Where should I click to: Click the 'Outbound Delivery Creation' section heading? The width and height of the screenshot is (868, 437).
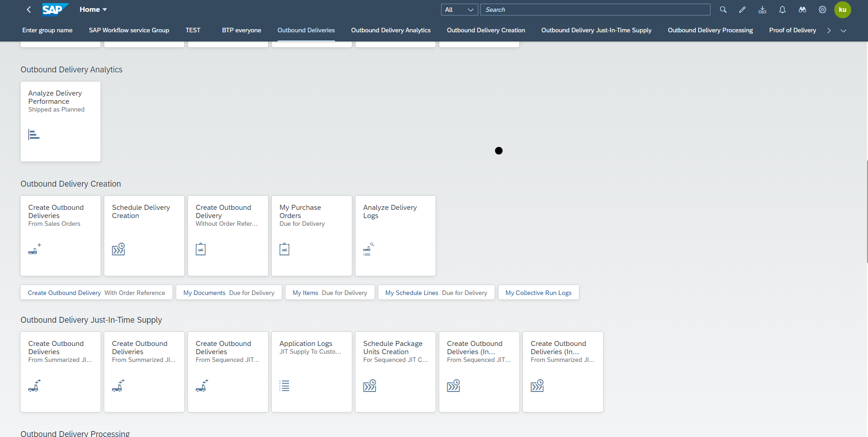pyautogui.click(x=71, y=184)
